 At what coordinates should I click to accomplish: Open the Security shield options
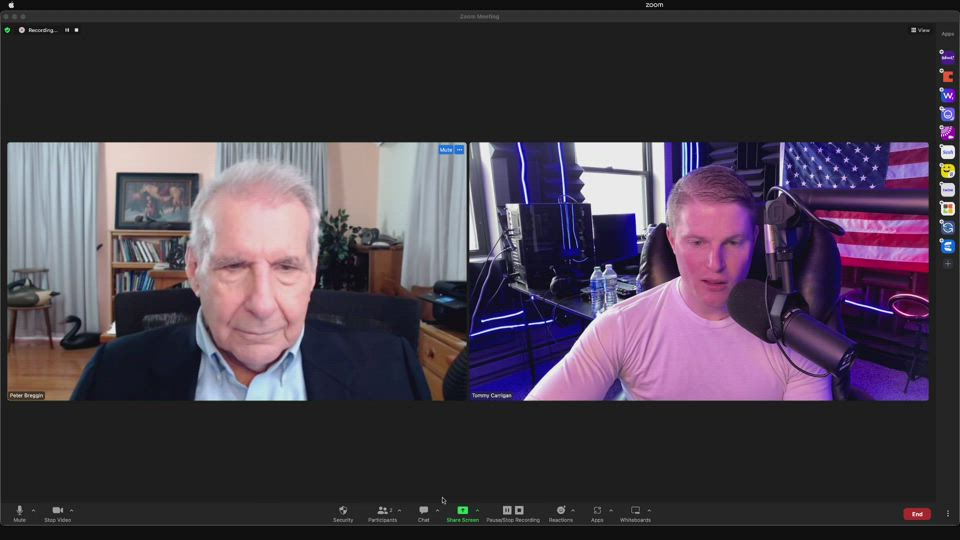click(x=343, y=513)
